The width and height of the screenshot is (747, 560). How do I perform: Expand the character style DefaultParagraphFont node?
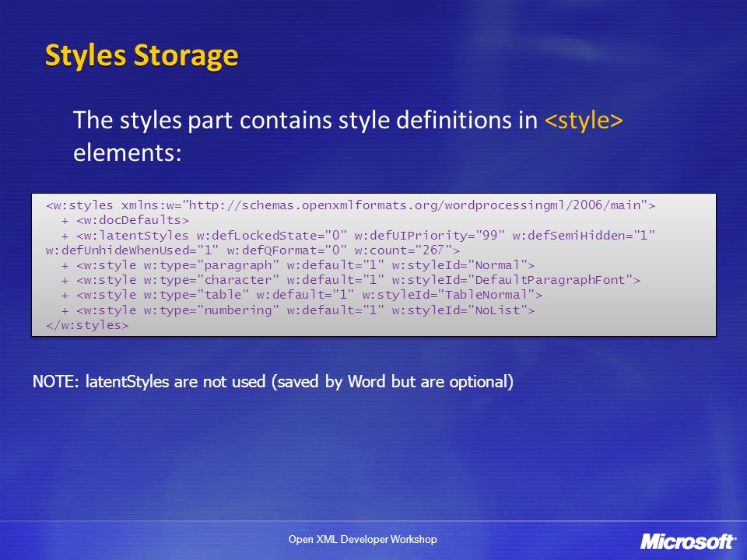click(x=65, y=281)
